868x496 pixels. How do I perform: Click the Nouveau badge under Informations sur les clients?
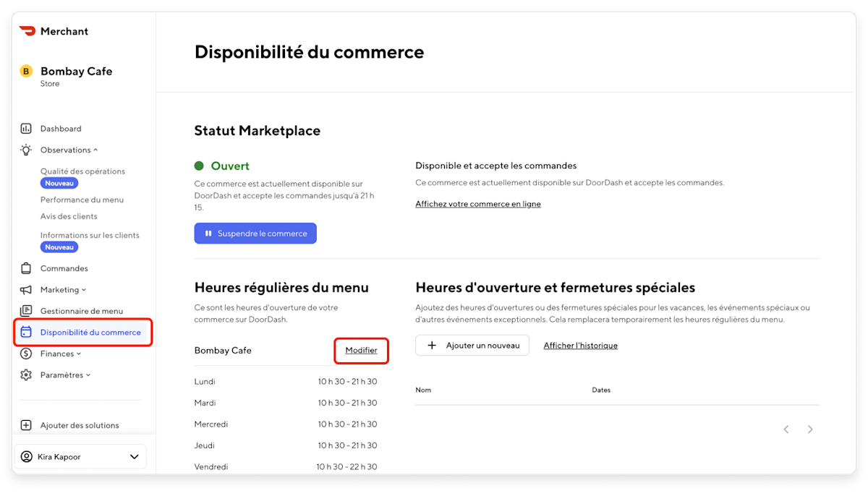coord(59,247)
